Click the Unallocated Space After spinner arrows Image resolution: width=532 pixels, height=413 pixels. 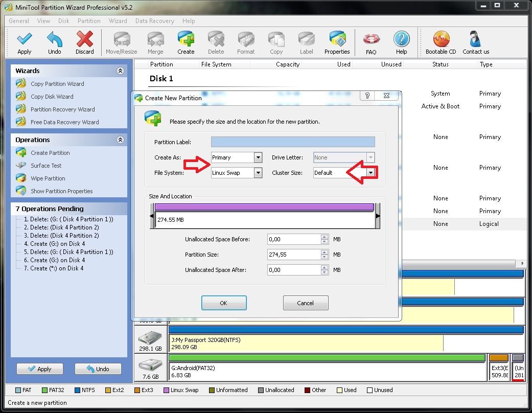(x=325, y=270)
